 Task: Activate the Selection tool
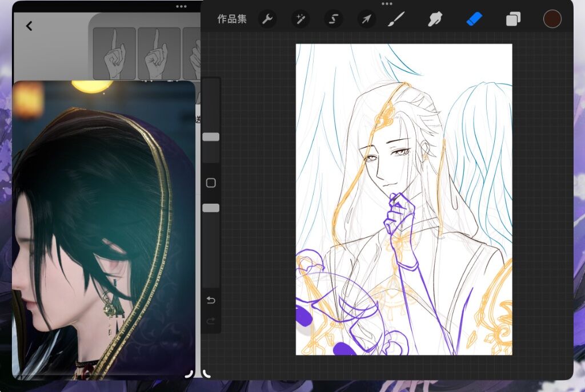coord(333,19)
